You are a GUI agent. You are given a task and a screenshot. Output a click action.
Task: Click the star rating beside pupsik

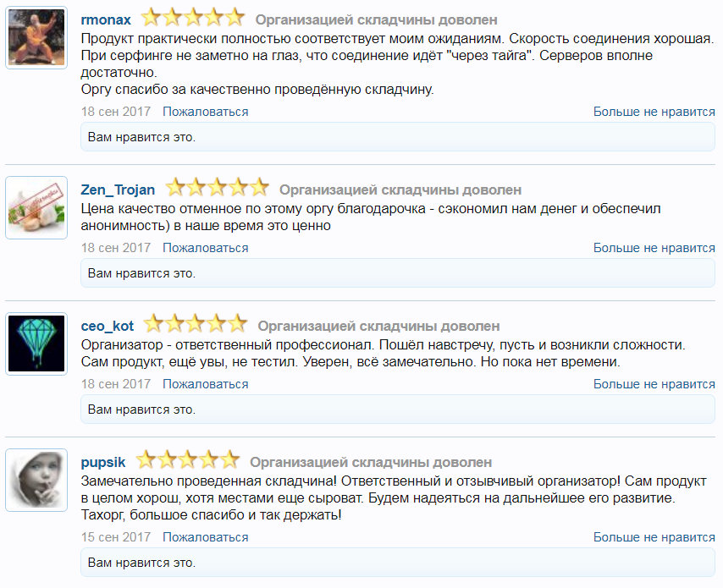(187, 461)
